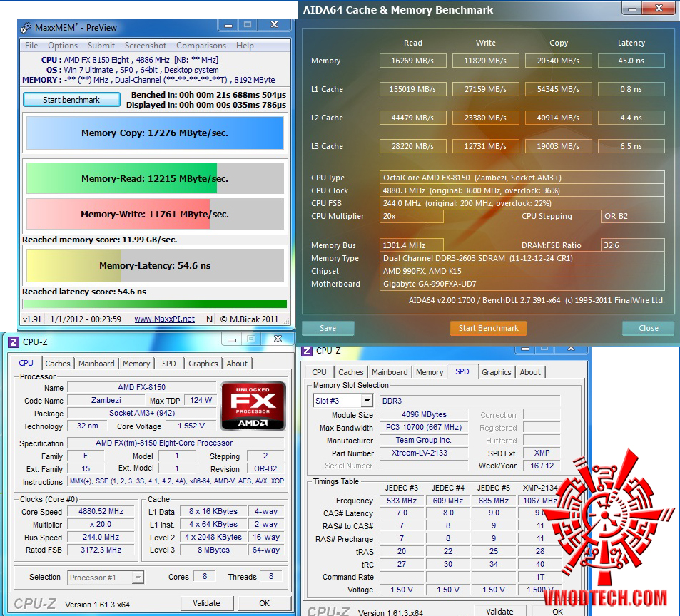Switch to About tab in left CPU-Z window
This screenshot has width=680, height=616.
(237, 364)
